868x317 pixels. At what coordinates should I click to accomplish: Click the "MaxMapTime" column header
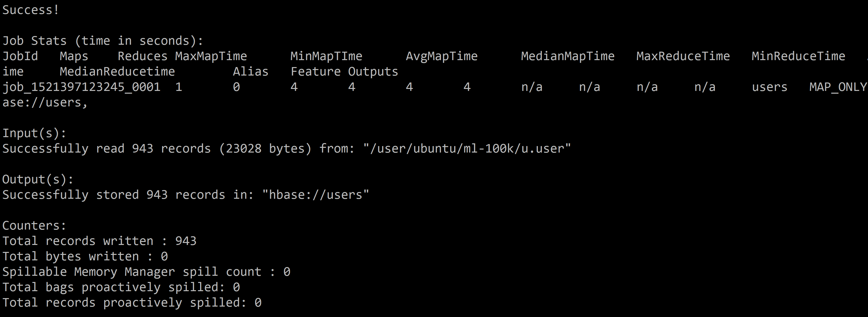point(211,56)
